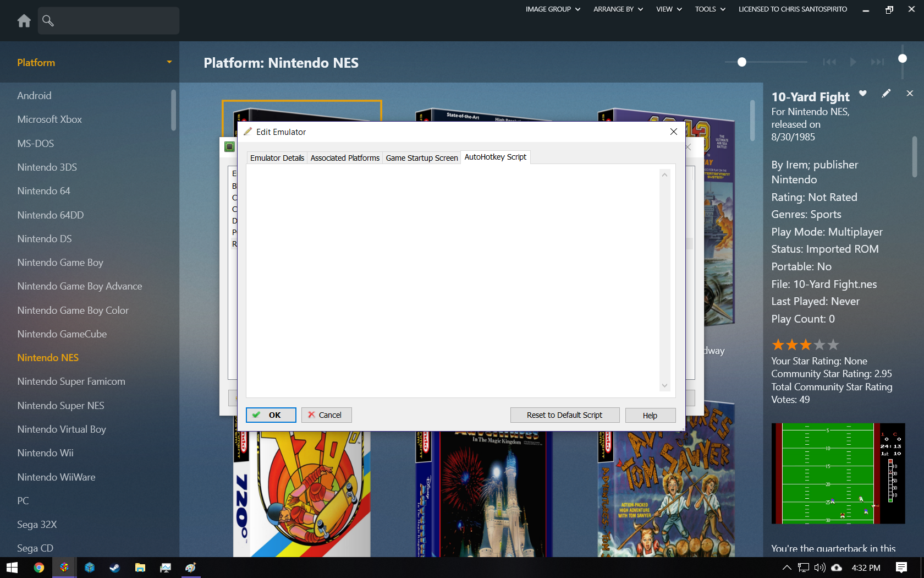
Task: Select Sega CD platform
Action: [x=35, y=548]
